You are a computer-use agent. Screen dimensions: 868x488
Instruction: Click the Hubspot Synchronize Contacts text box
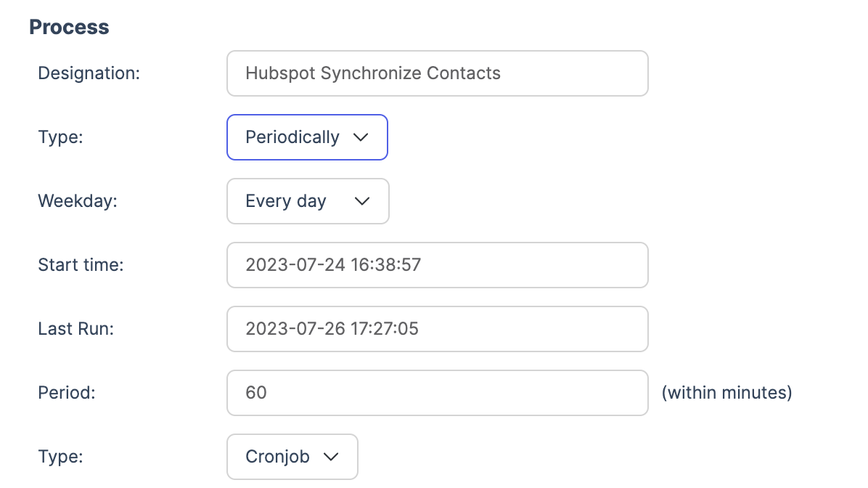(x=437, y=73)
